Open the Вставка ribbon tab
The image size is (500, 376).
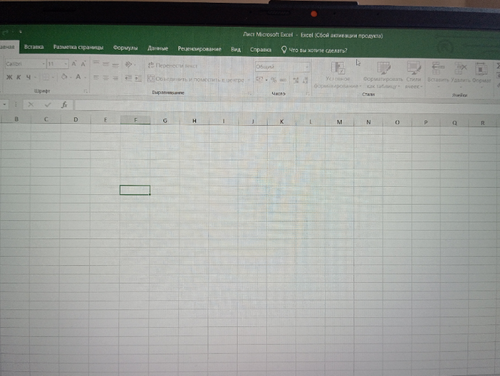pos(34,47)
